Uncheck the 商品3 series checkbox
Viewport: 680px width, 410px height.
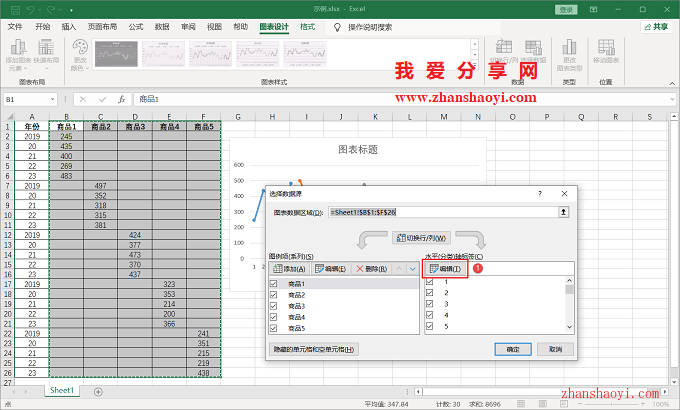coord(274,306)
